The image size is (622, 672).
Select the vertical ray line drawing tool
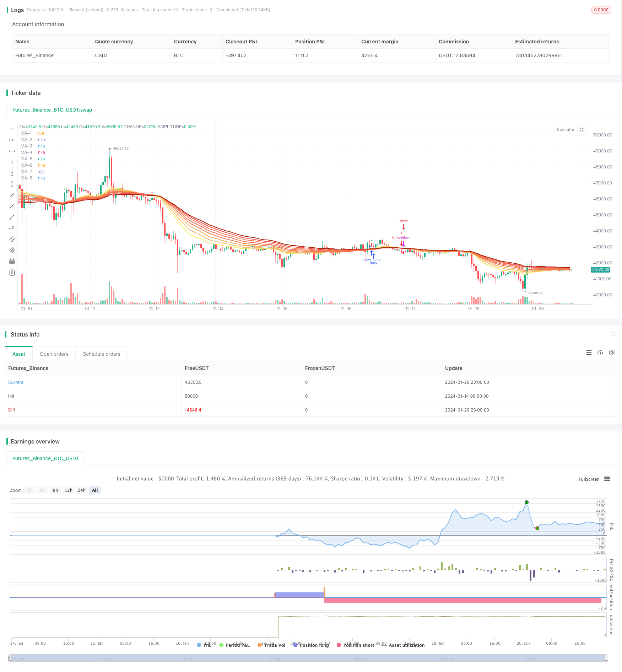12,173
